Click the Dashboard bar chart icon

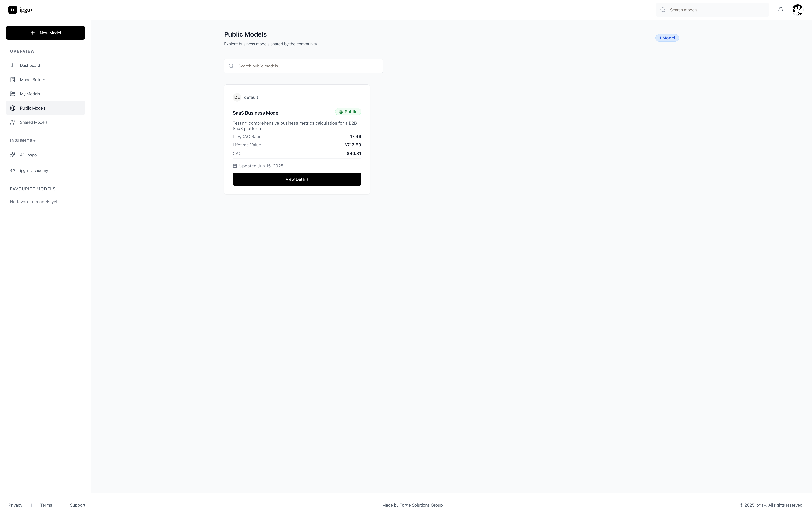(x=12, y=65)
